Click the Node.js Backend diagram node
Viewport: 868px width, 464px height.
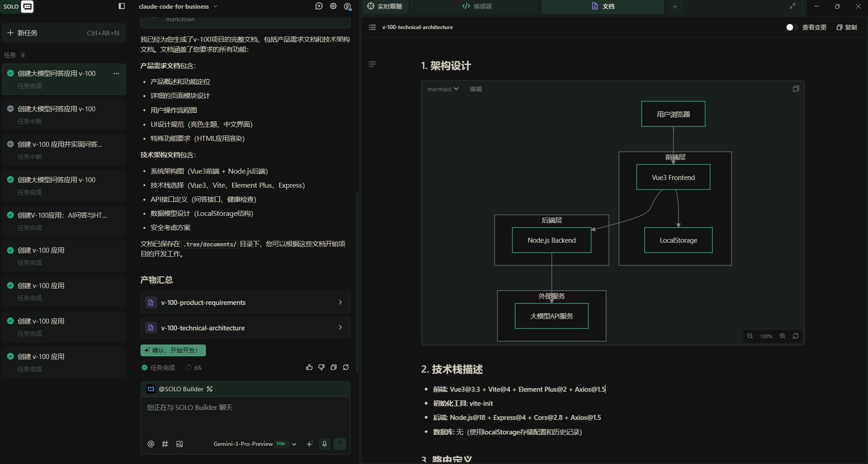(x=552, y=240)
